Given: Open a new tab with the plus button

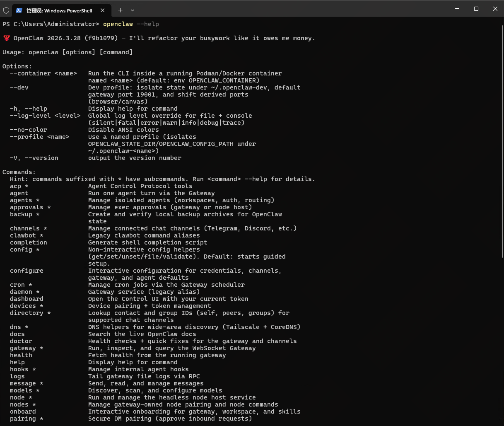Looking at the screenshot, I should pyautogui.click(x=120, y=10).
